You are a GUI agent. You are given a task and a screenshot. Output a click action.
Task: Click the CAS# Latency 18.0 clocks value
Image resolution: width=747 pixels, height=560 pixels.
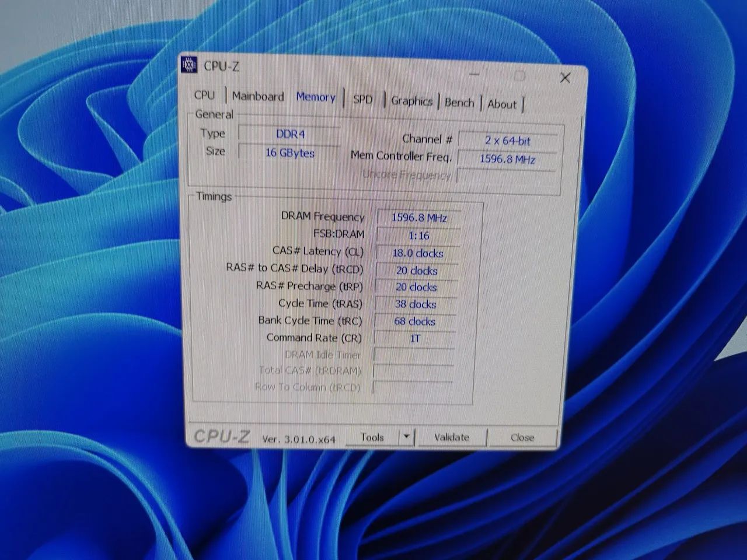point(418,253)
